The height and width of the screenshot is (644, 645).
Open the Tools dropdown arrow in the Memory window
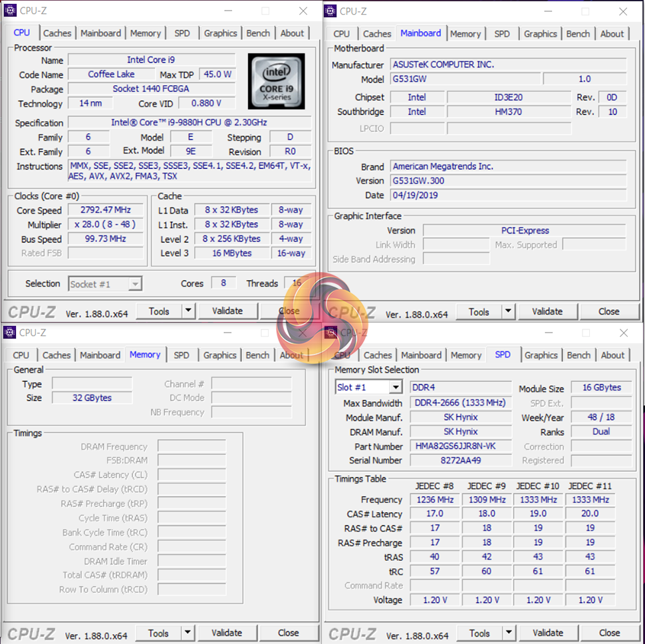pos(187,633)
